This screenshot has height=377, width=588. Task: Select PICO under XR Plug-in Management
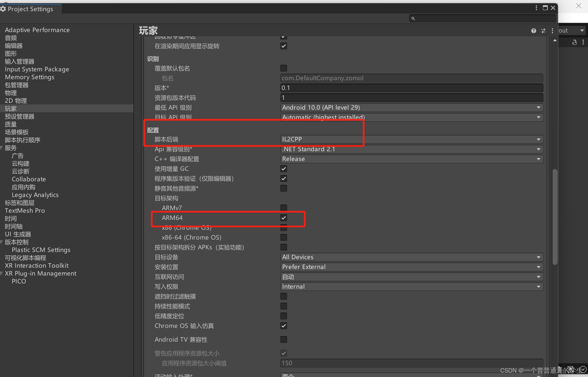pyautogui.click(x=19, y=281)
